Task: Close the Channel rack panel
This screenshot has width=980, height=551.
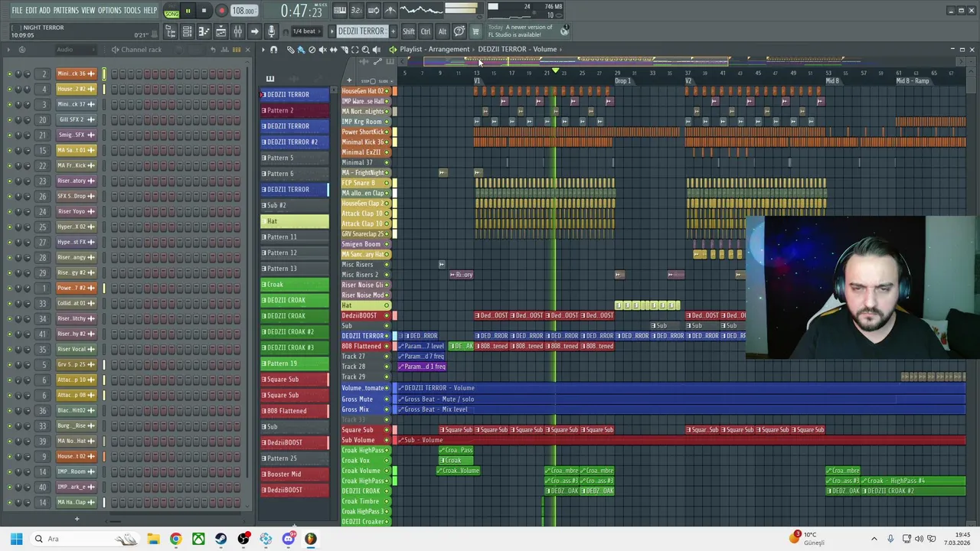Action: pyautogui.click(x=247, y=50)
